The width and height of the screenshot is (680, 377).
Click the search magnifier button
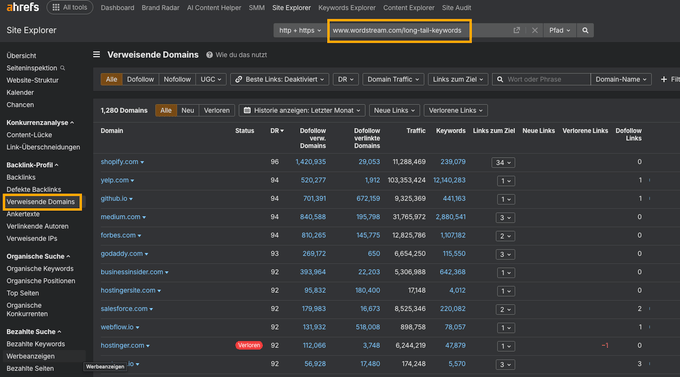(585, 30)
